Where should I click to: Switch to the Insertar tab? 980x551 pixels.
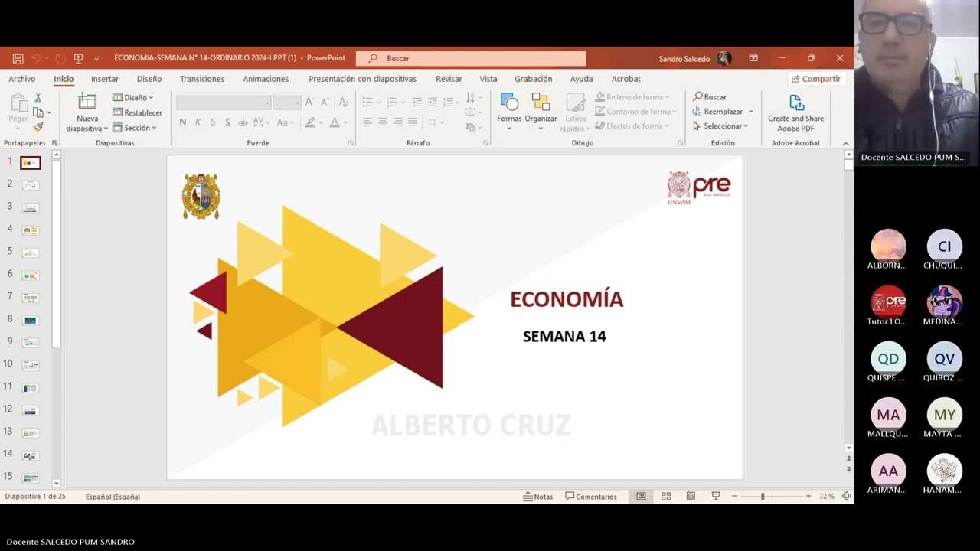(x=105, y=79)
